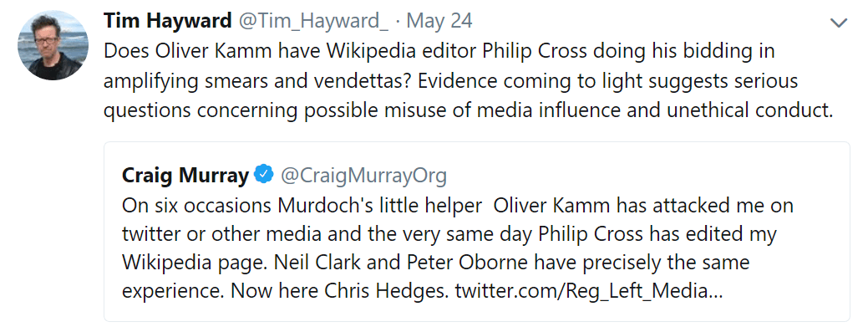Screen dimensions: 868x327
Task: Open the quoted Craig Murray tweet card
Action: point(477,232)
